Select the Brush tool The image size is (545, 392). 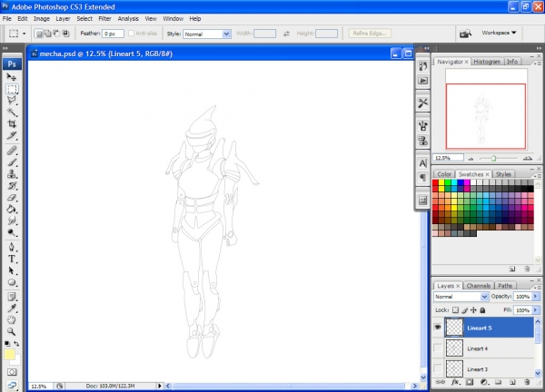[12, 162]
